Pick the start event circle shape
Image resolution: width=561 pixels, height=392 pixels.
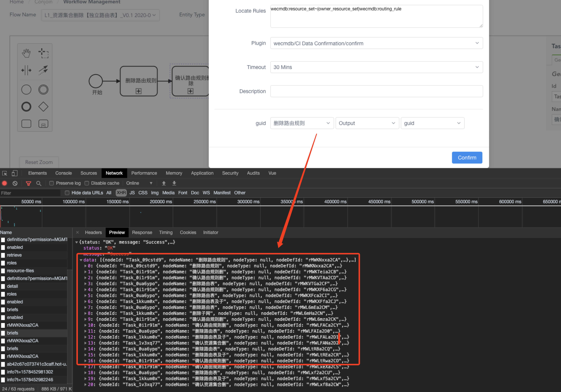[x=26, y=89]
